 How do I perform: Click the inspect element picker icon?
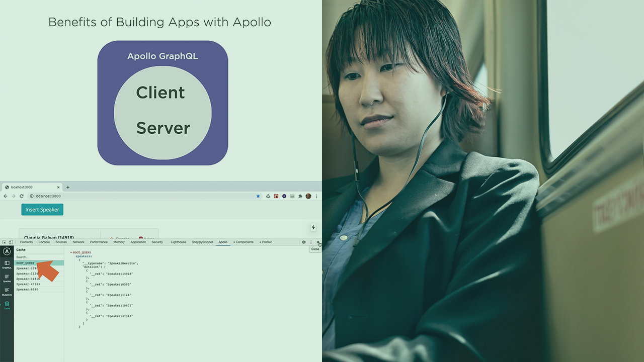(x=4, y=242)
